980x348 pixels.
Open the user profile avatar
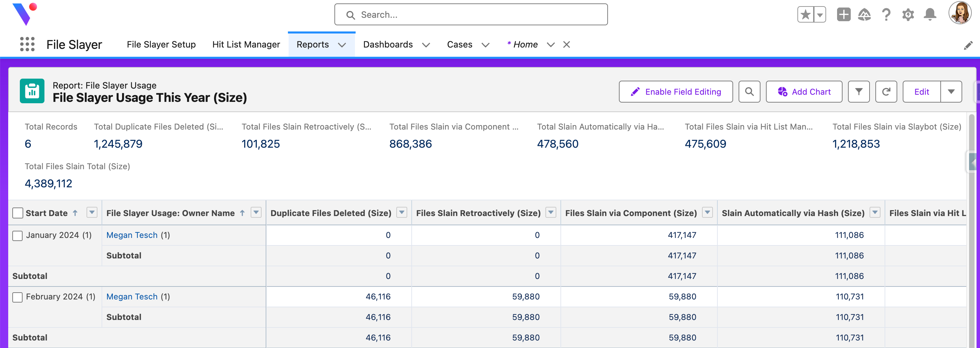pyautogui.click(x=960, y=13)
